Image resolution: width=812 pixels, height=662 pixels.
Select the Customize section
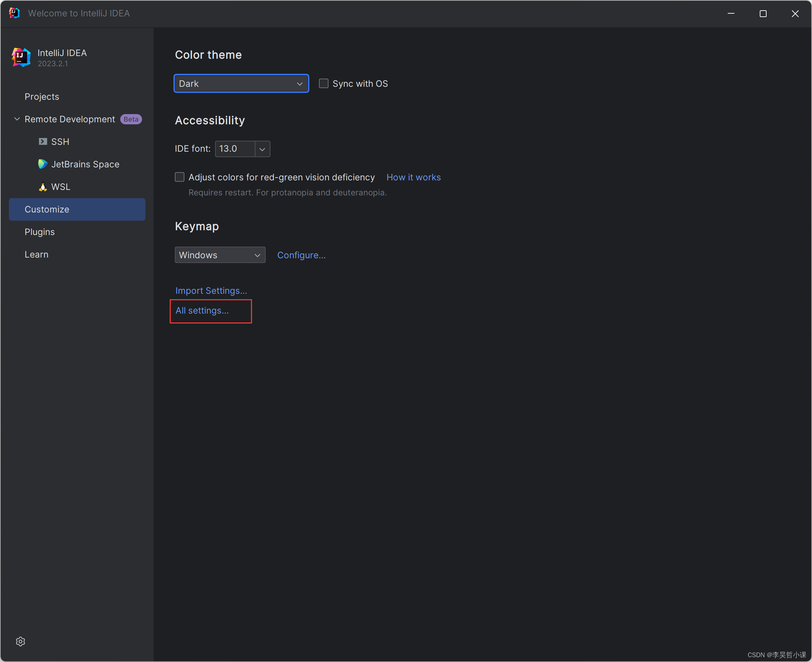point(77,209)
